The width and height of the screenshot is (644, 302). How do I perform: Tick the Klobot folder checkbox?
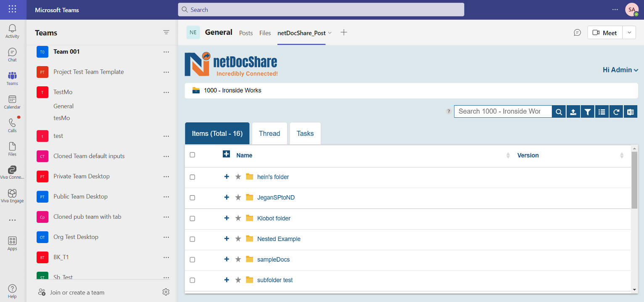pos(193,218)
